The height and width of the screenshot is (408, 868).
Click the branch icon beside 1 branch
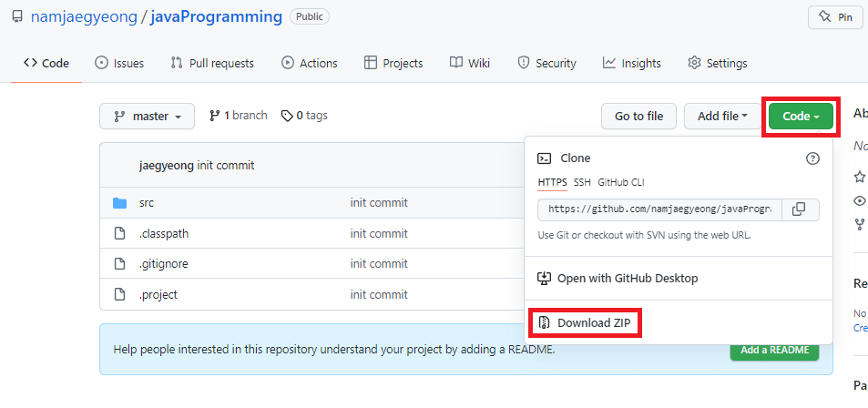click(215, 116)
